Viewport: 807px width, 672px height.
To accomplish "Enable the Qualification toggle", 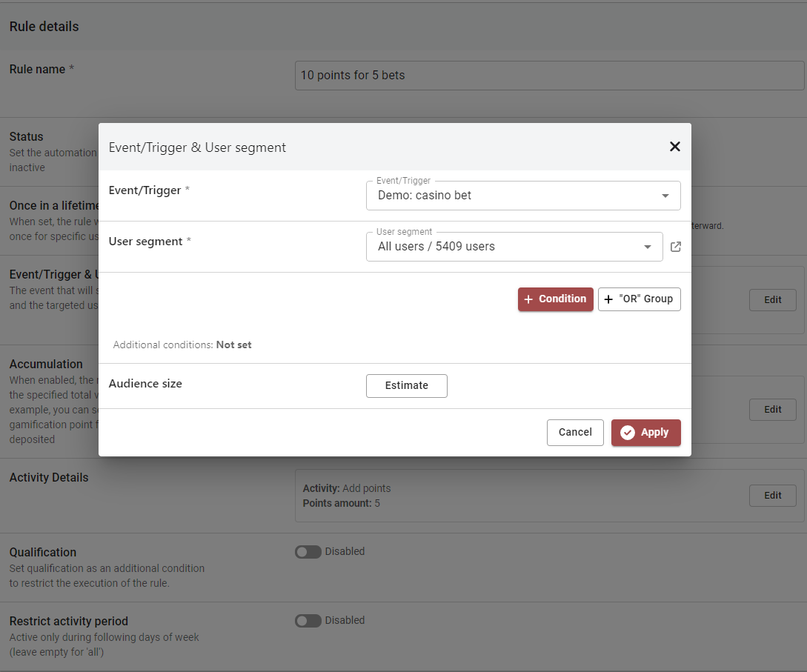I will click(308, 552).
